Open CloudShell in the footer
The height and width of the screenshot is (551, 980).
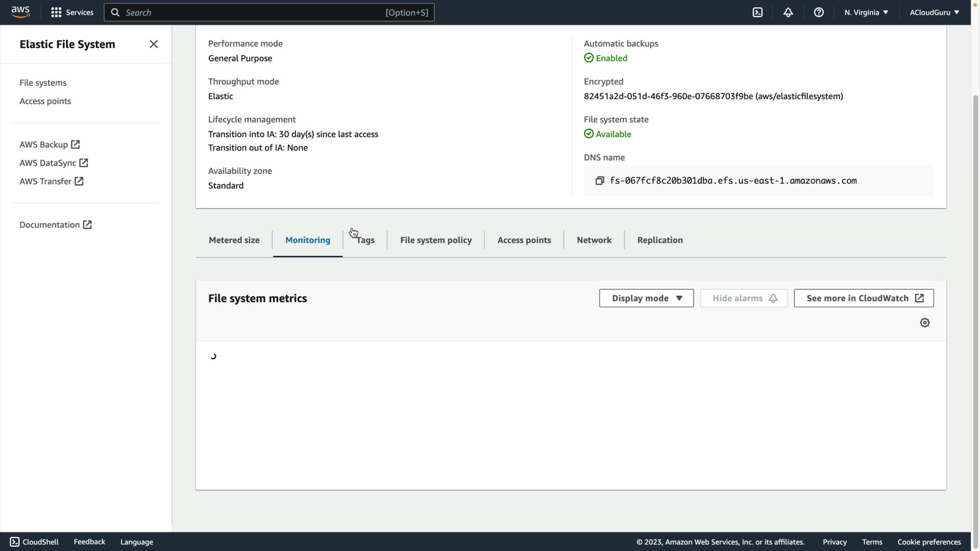[x=34, y=542]
